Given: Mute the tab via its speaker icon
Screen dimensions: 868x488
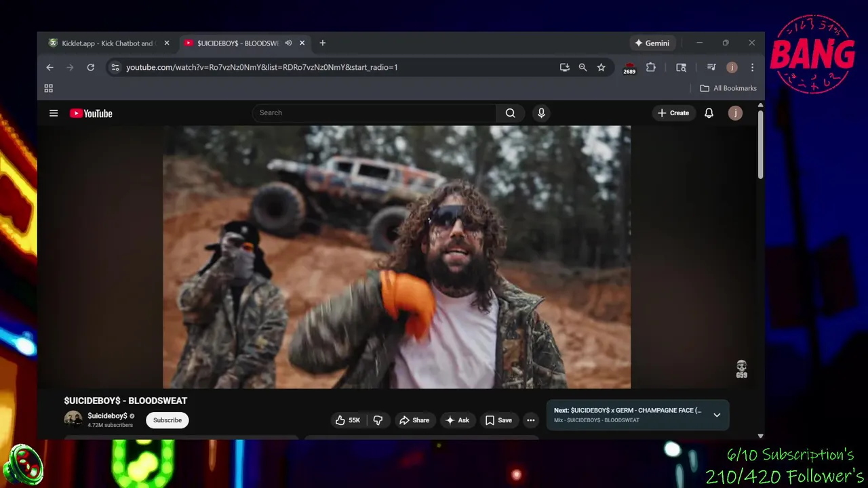Looking at the screenshot, I should 288,43.
